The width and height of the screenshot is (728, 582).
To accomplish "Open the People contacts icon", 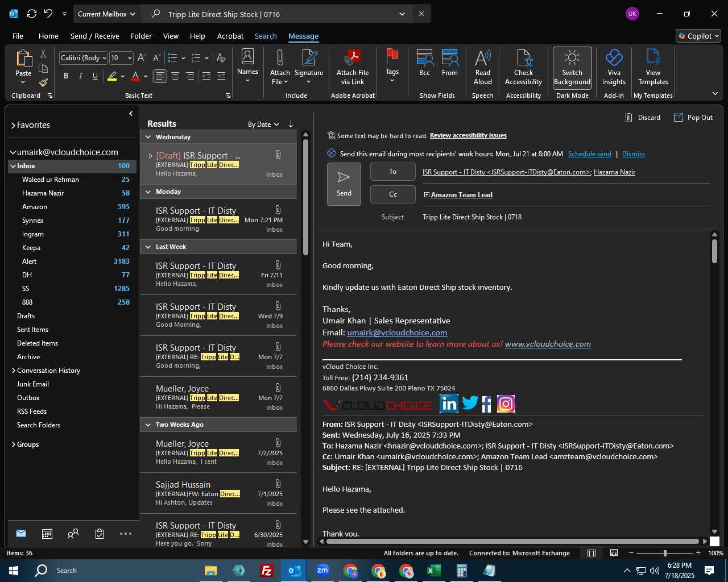I will pyautogui.click(x=73, y=534).
